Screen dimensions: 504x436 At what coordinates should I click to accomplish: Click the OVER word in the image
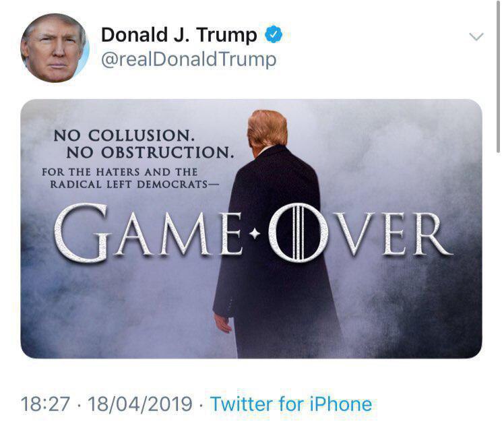click(x=360, y=232)
